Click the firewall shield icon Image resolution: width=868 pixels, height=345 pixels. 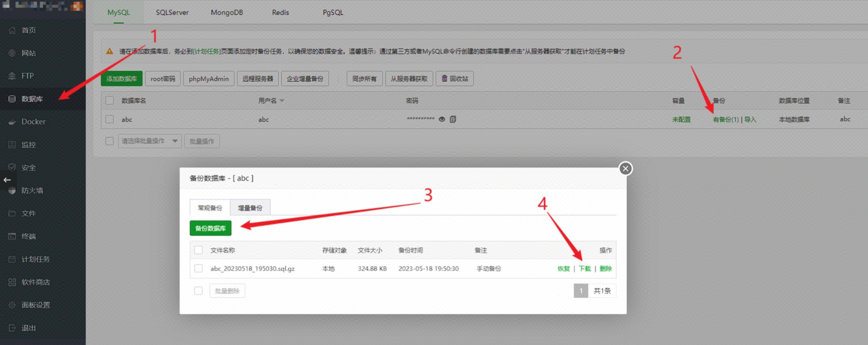click(12, 191)
